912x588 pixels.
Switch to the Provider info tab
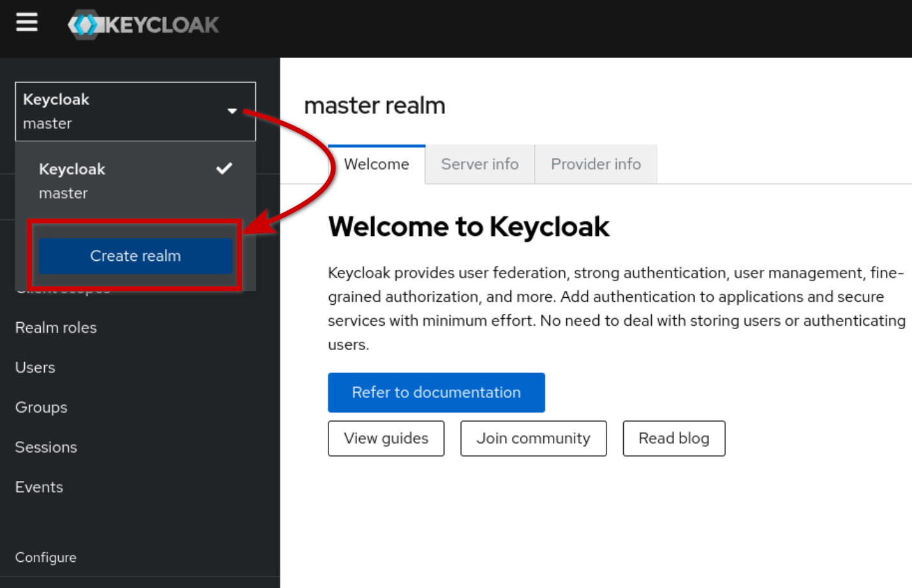596,165
